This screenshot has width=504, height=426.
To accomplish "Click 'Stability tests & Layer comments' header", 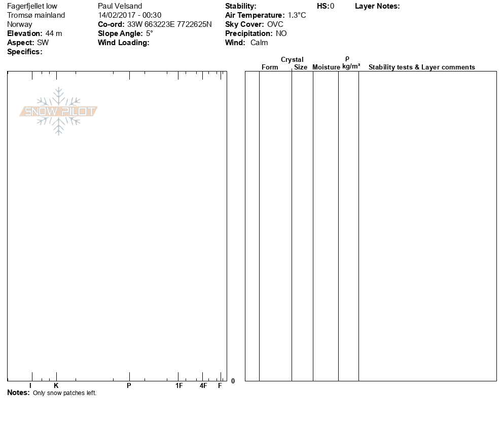I will tap(421, 67).
